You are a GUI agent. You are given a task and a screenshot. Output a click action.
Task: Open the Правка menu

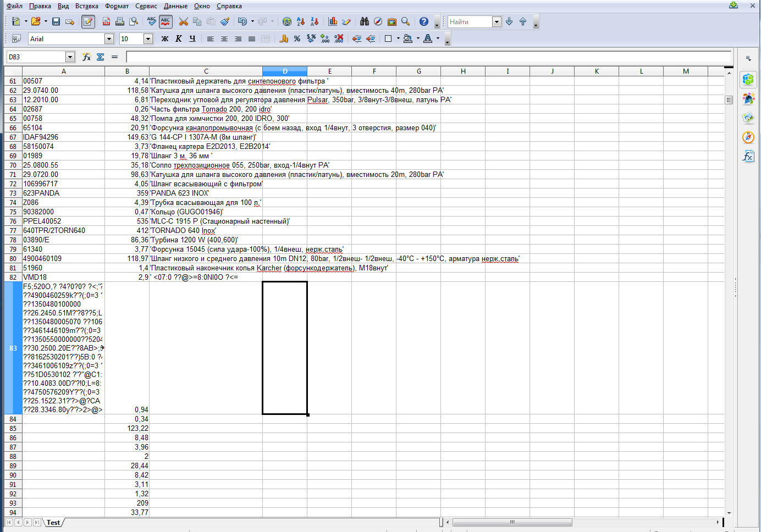point(40,6)
